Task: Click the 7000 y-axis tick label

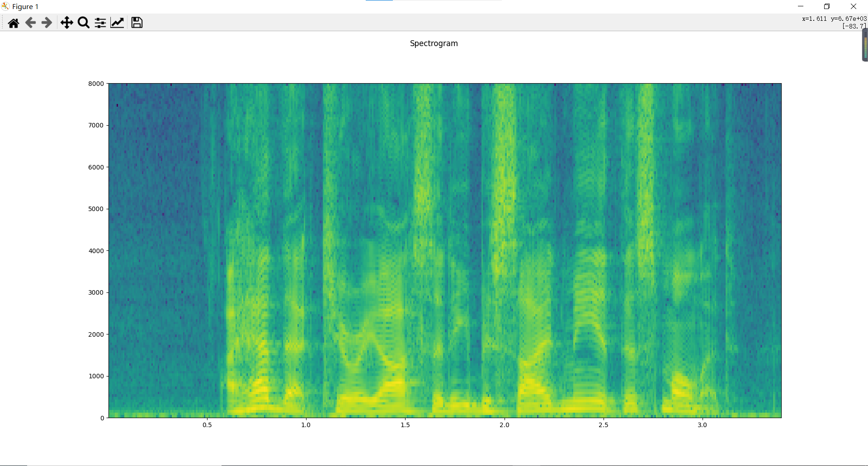Action: pos(96,125)
